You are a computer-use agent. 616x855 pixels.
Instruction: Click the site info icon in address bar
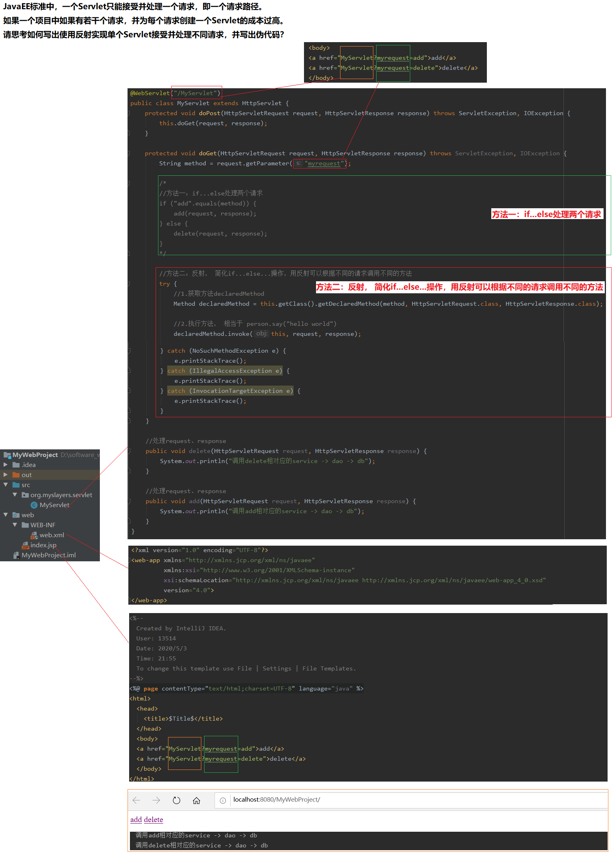[x=223, y=800]
